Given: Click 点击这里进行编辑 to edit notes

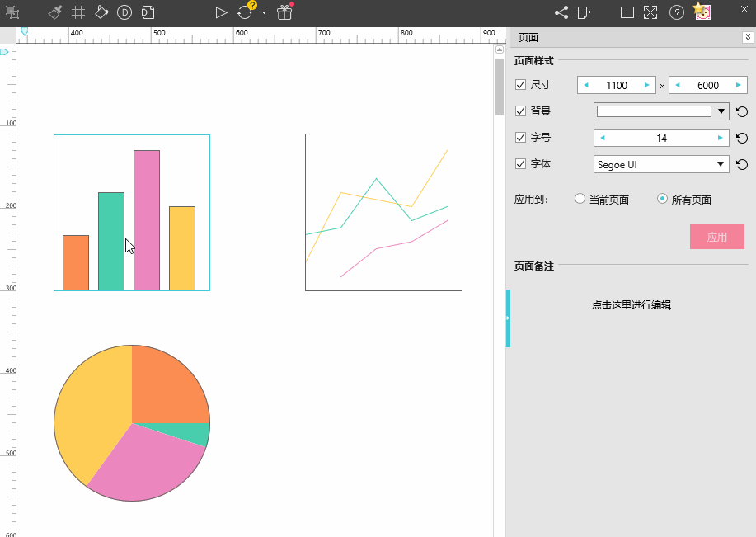Looking at the screenshot, I should tap(632, 305).
